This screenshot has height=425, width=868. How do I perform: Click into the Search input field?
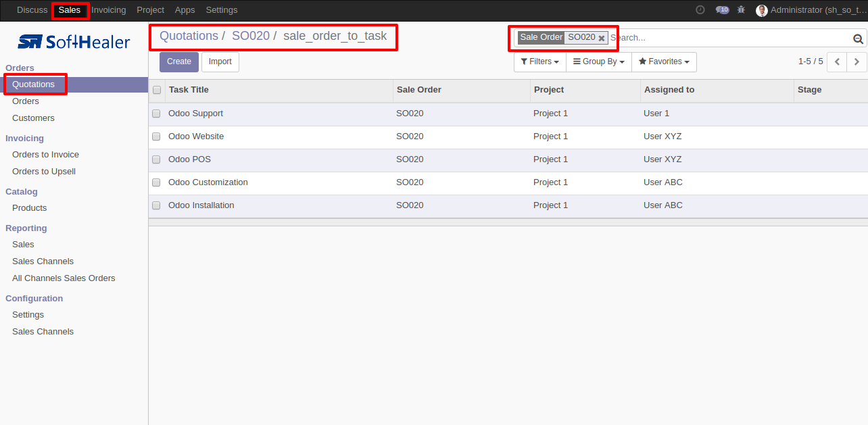[730, 39]
